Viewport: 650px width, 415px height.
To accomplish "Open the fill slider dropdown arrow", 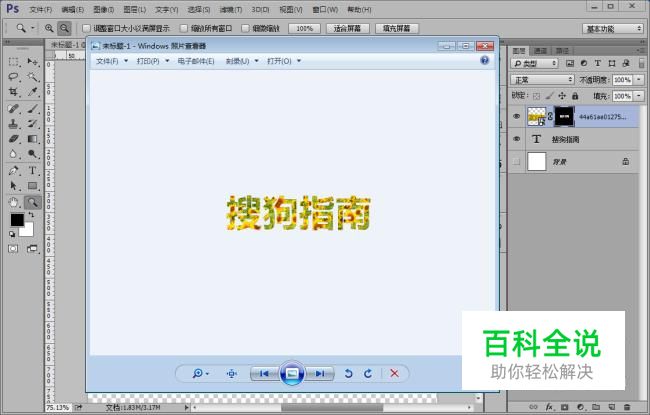I will pyautogui.click(x=639, y=96).
